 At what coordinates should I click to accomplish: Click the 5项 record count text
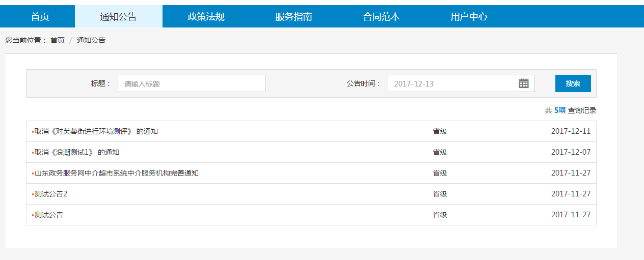(560, 110)
